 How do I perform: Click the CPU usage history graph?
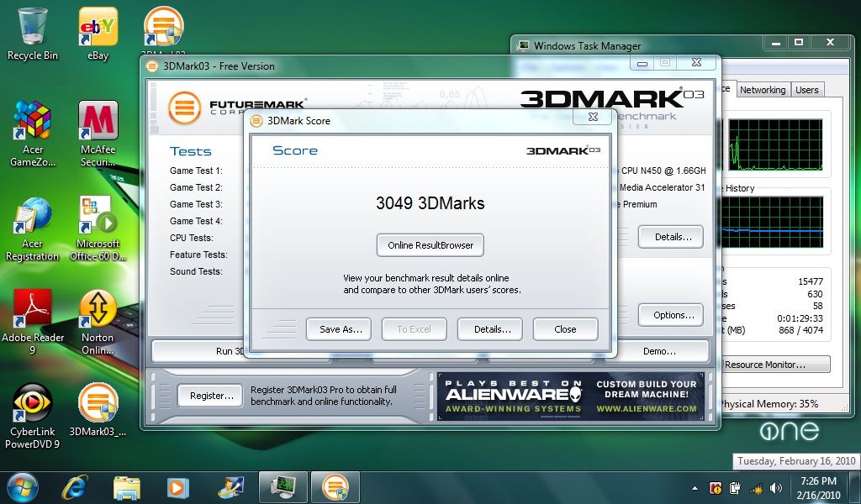(775, 144)
